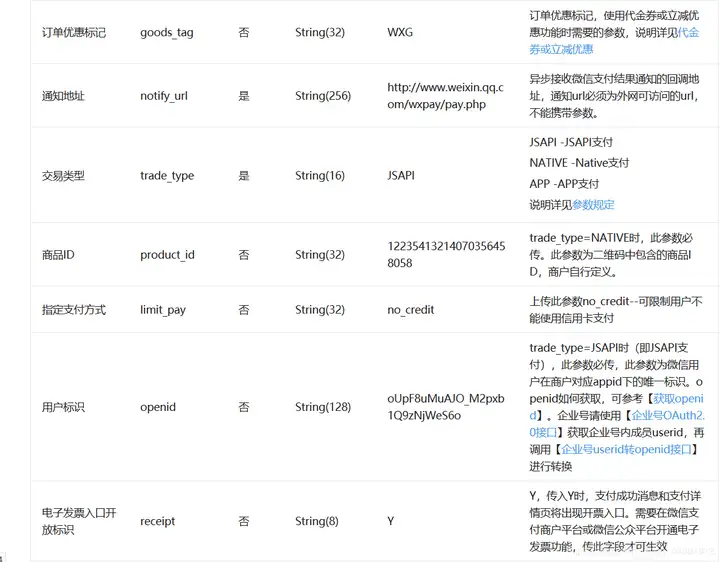This screenshot has width=720, height=562.
Task: Select the product_id field name
Action: pos(168,255)
